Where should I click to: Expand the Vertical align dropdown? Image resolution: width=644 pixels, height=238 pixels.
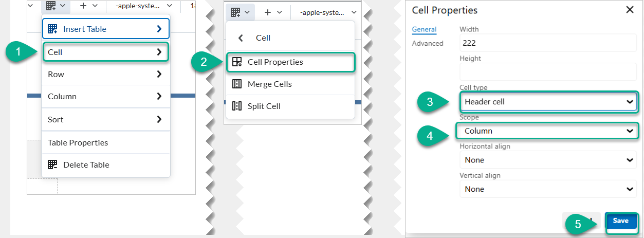tap(548, 189)
